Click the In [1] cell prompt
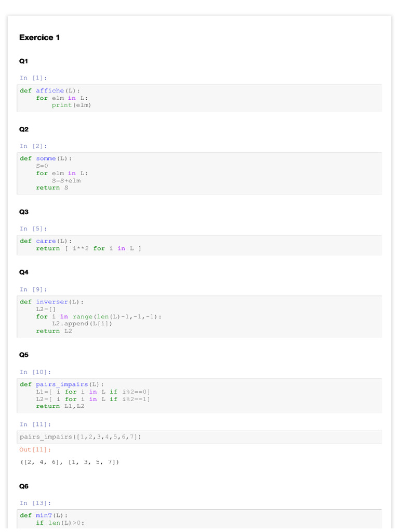The height and width of the screenshot is (532, 399). [x=33, y=78]
